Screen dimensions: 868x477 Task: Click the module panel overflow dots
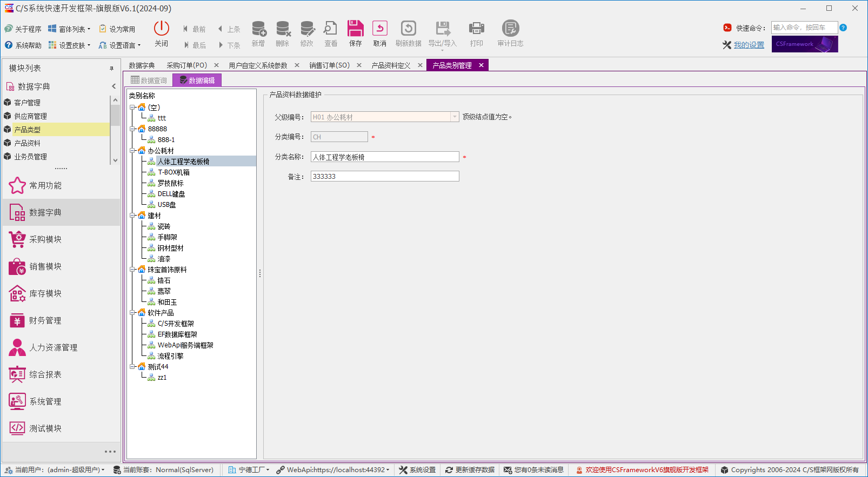(110, 452)
